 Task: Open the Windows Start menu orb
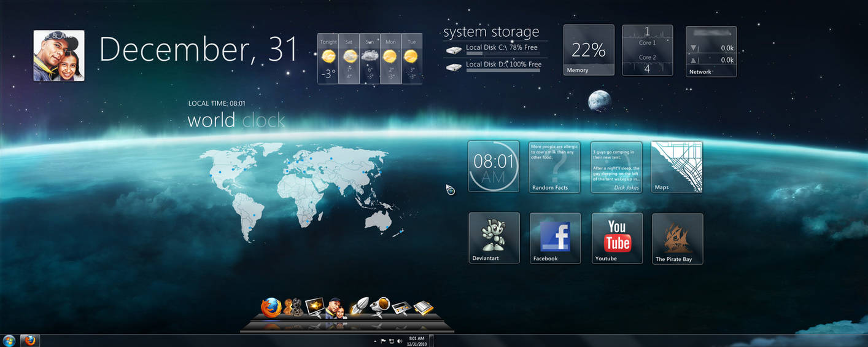click(x=9, y=341)
